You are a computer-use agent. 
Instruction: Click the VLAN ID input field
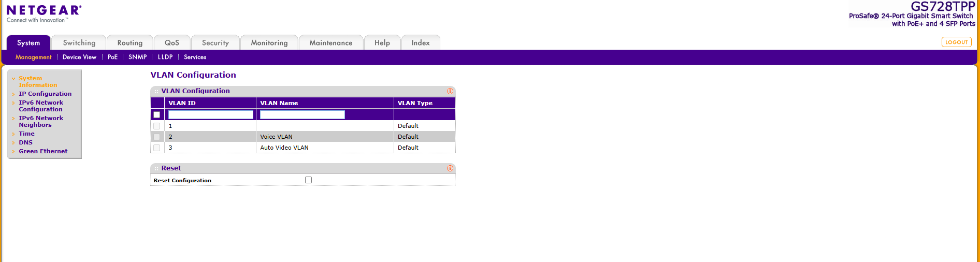point(210,114)
